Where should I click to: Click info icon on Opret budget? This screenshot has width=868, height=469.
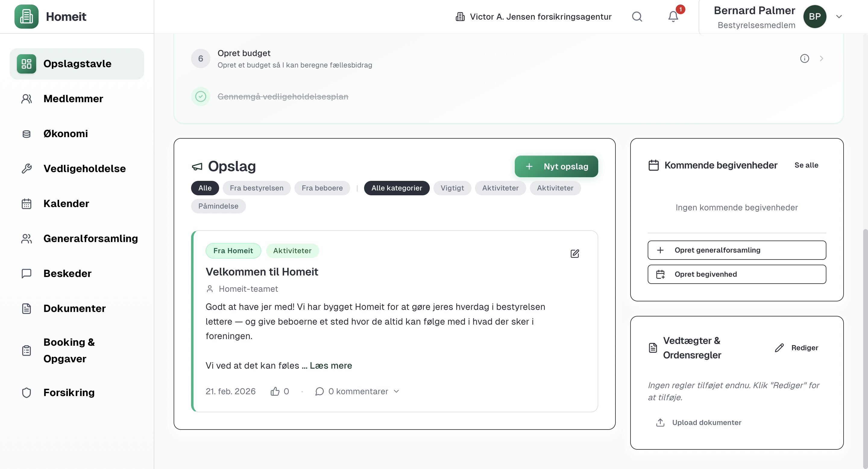804,58
